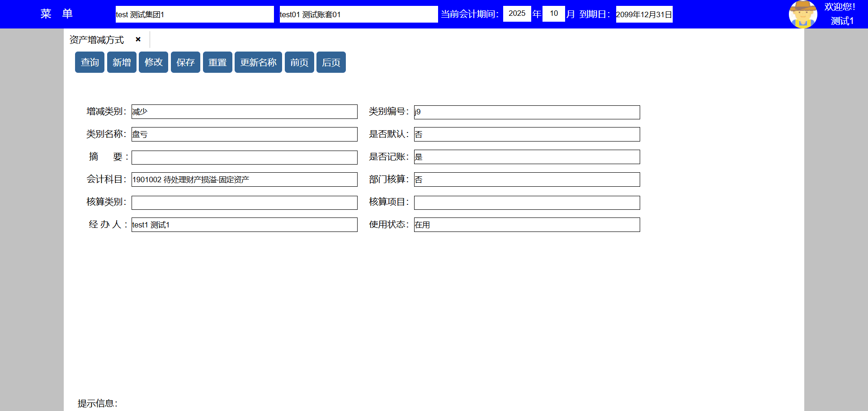Go to previous record with 前页

pyautogui.click(x=299, y=62)
